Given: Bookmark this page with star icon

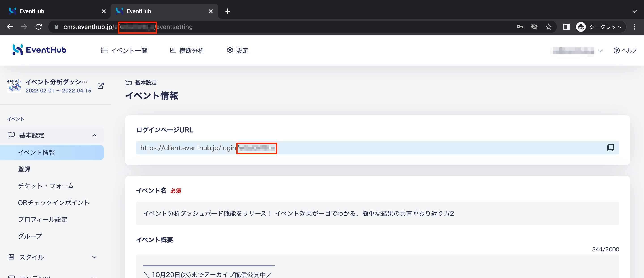Looking at the screenshot, I should coord(548,27).
